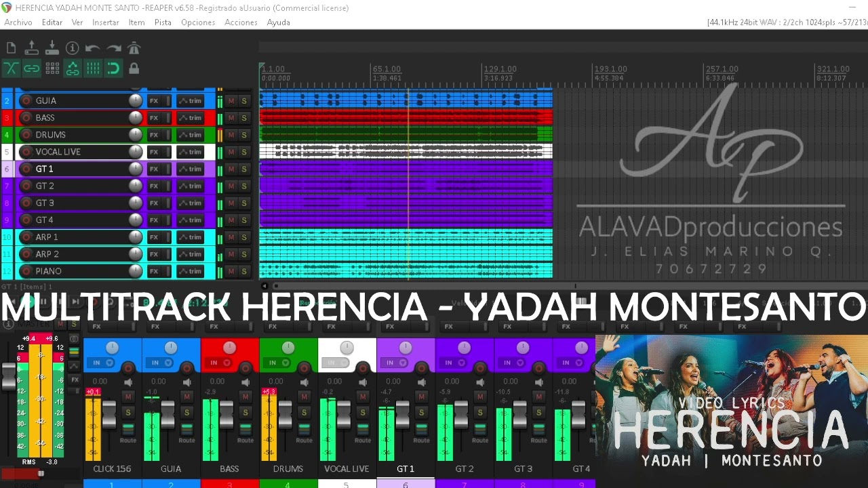Solo the VOCAL LIVE track
868x488 pixels.
click(x=243, y=152)
